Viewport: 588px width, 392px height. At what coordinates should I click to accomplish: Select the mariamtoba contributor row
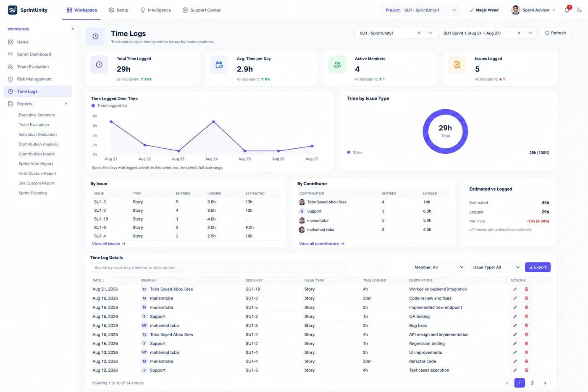coord(373,221)
